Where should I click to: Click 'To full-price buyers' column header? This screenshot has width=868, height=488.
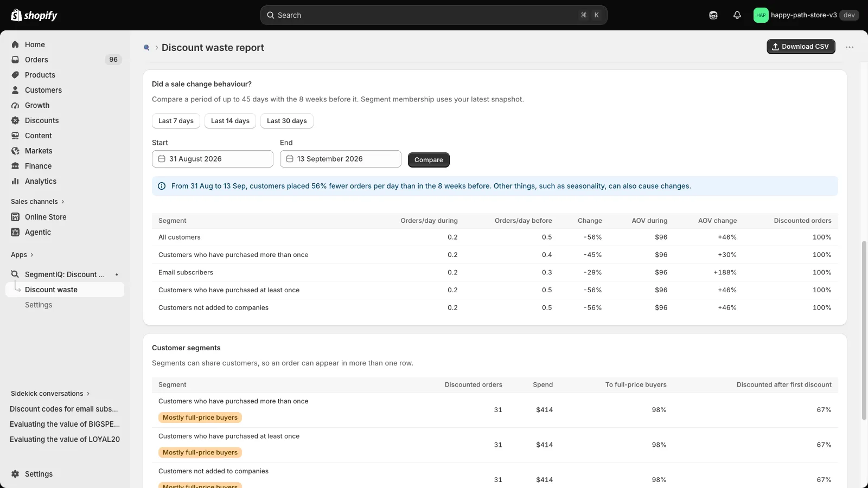[x=636, y=385]
